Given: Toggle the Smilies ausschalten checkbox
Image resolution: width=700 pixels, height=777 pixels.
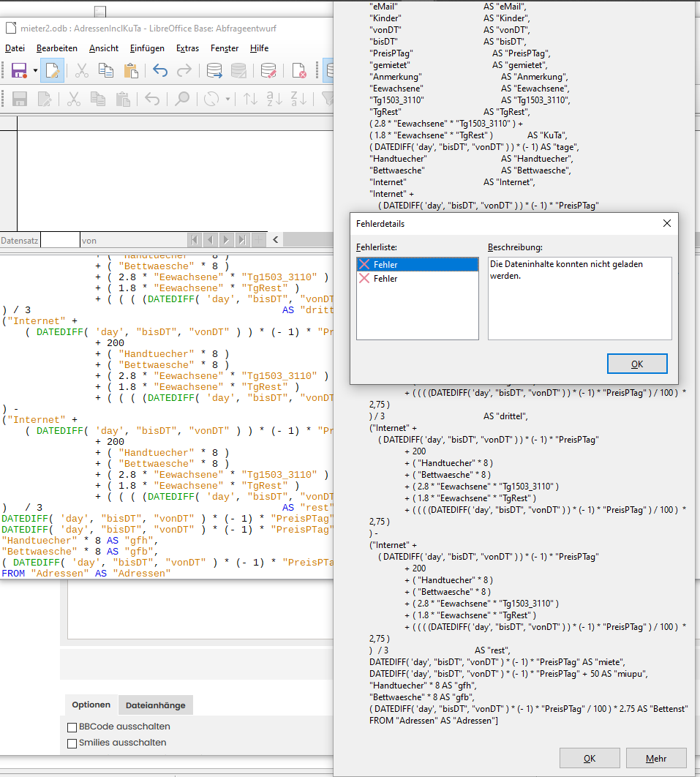Looking at the screenshot, I should 72,743.
